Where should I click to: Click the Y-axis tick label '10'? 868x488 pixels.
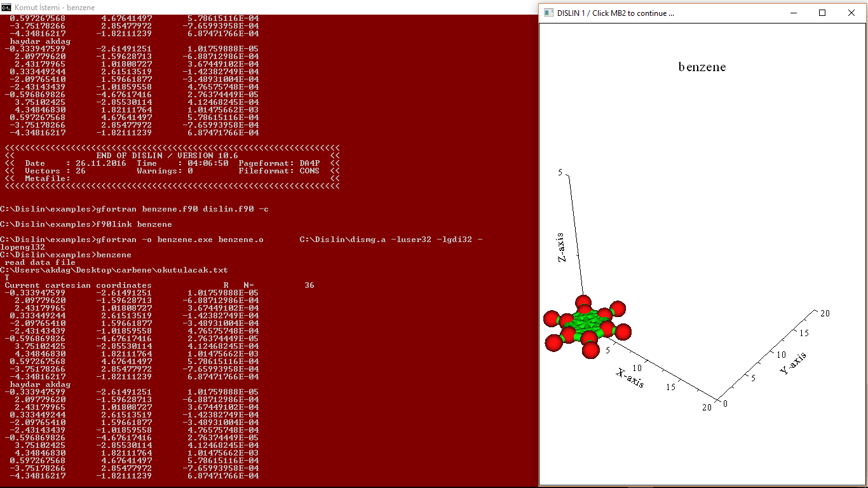(782, 355)
